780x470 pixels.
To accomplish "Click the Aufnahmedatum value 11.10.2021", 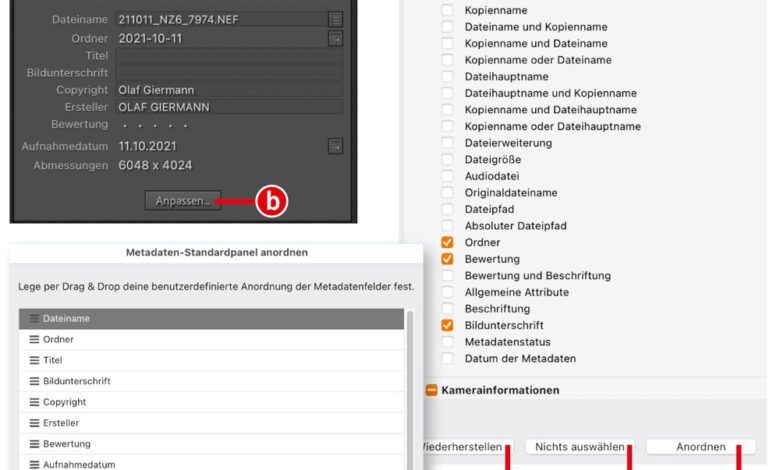I will (x=147, y=146).
